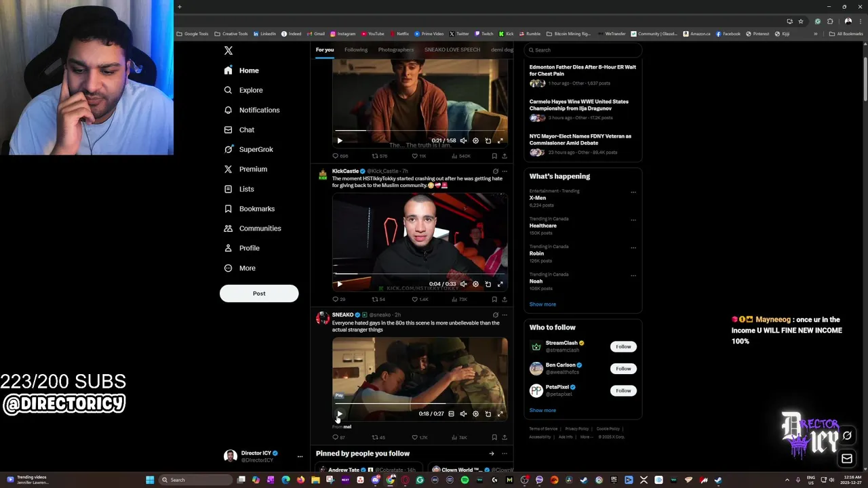
Task: Click the X logo in the sidebar
Action: pyautogui.click(x=229, y=51)
